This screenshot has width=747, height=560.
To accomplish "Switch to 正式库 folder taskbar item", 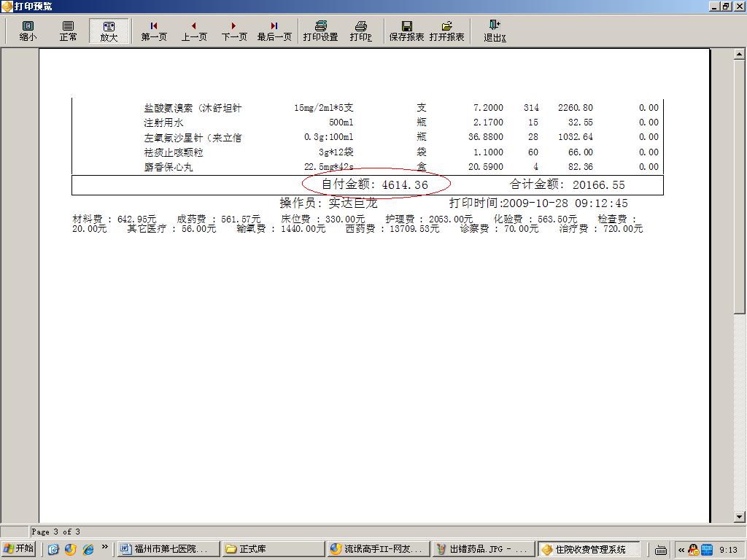I will click(x=274, y=549).
